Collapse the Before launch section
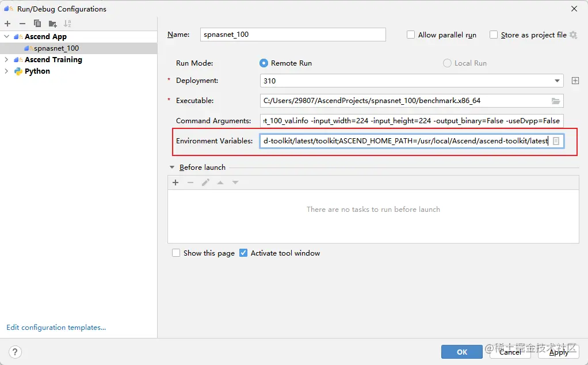The image size is (588, 365). [x=172, y=168]
